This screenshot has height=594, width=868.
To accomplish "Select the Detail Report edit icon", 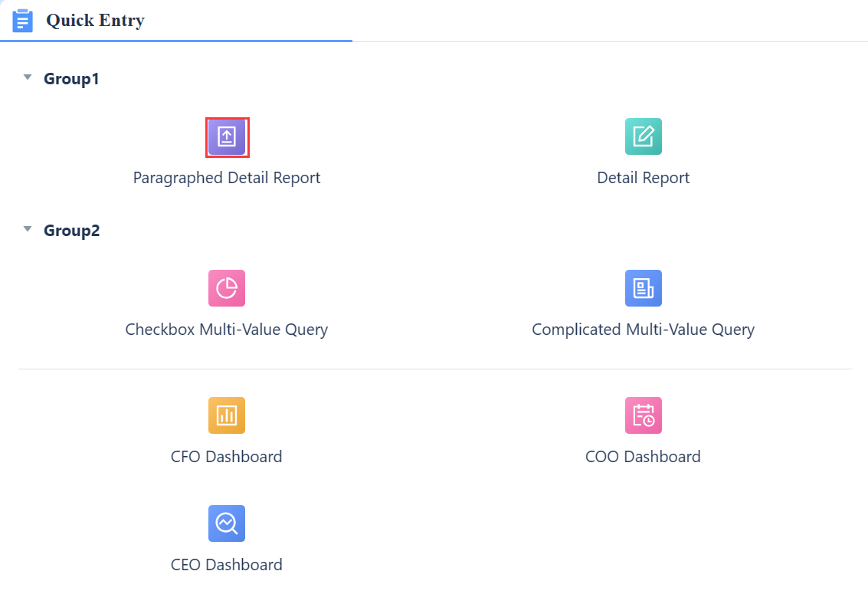I will [643, 136].
